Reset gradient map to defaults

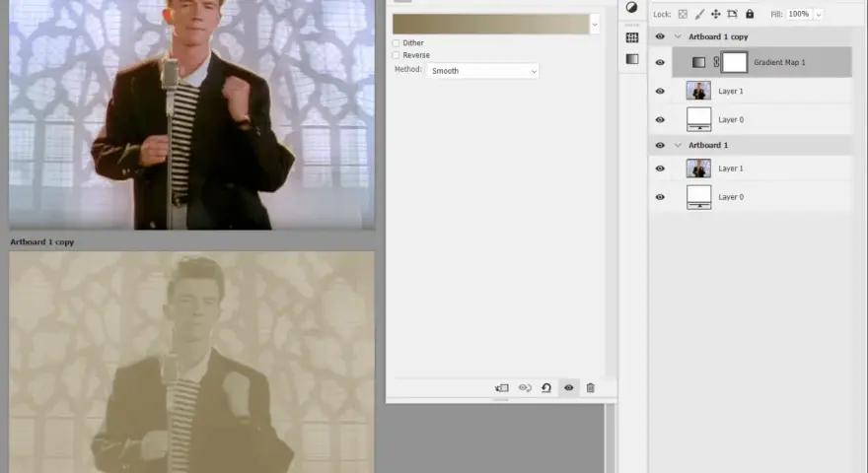click(x=546, y=388)
